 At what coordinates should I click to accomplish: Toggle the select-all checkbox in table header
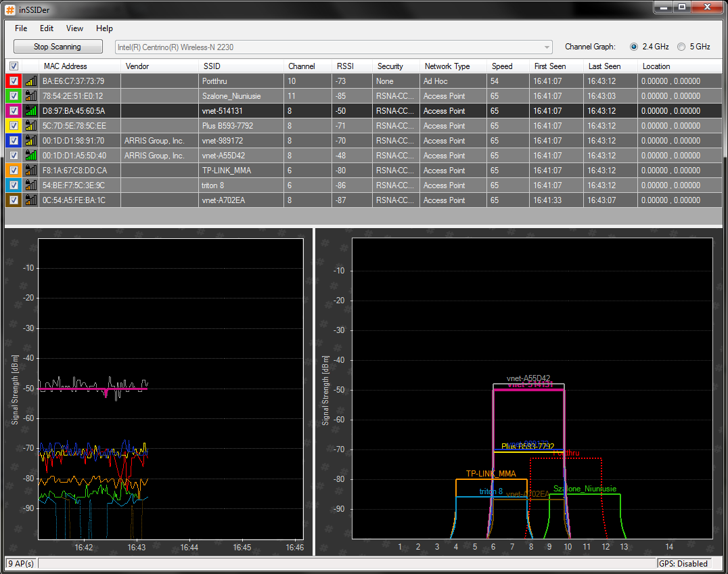(x=14, y=66)
